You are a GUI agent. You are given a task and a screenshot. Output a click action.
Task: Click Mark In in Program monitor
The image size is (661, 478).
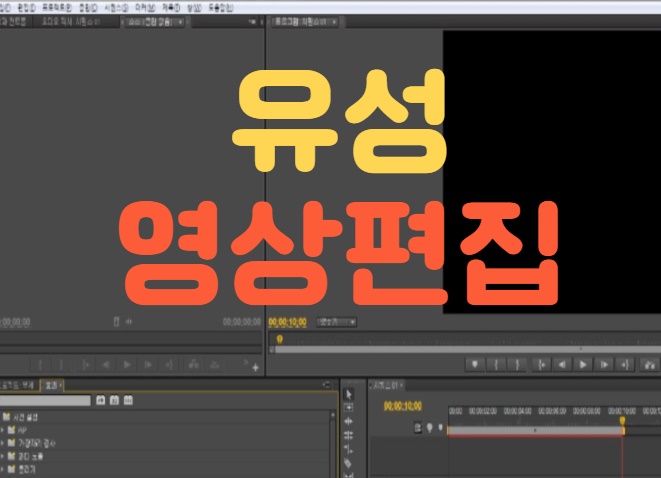coord(496,364)
